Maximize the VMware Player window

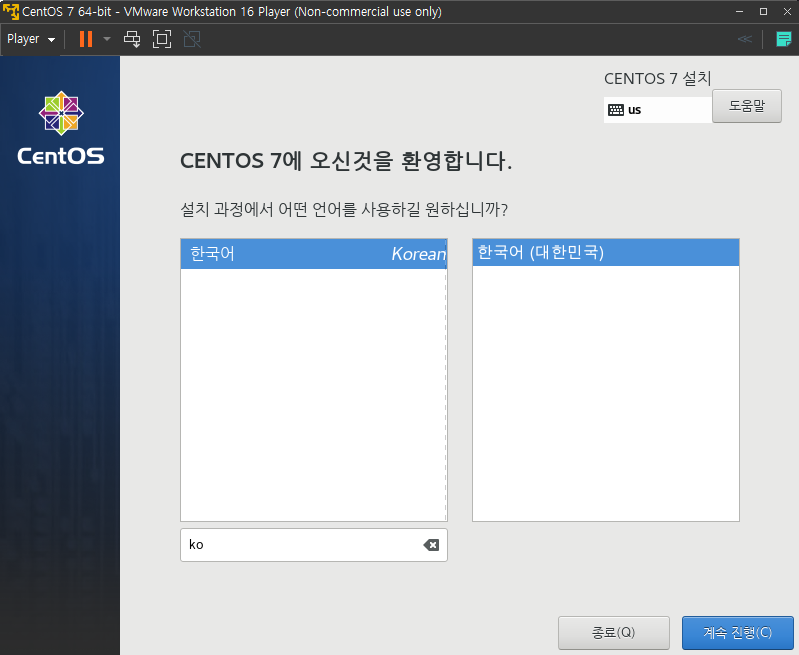pos(763,11)
